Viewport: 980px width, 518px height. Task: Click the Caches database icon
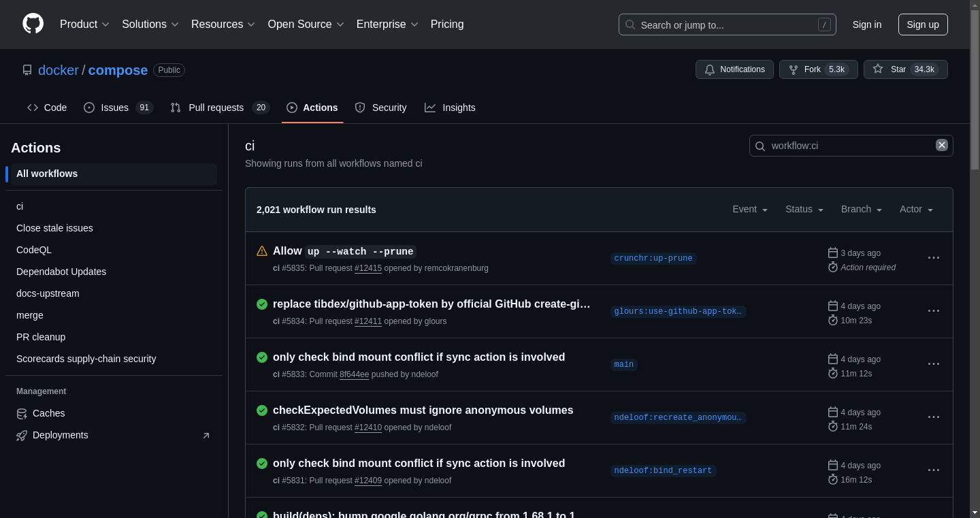click(x=22, y=413)
